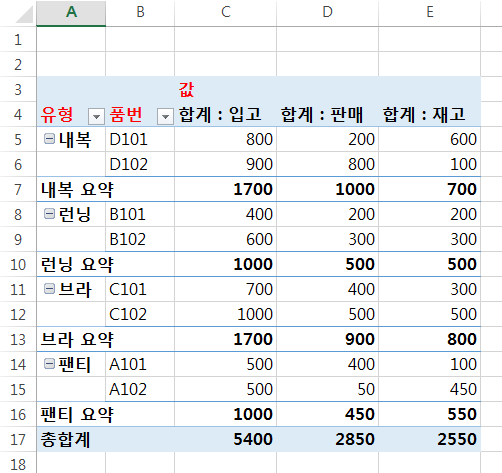
Task: Click C102 입고 value 1000 in row 12
Action: click(255, 314)
